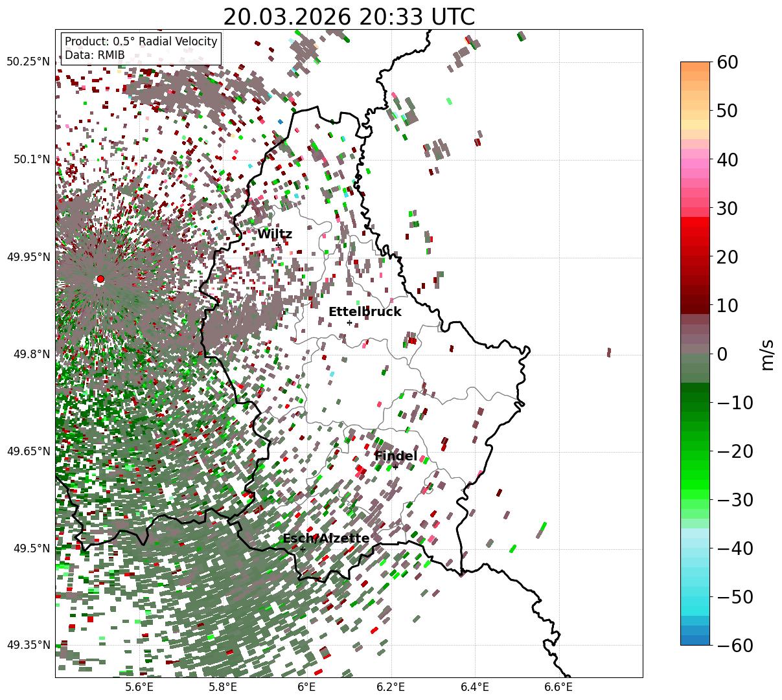Click the colorbar label −20

point(735,451)
